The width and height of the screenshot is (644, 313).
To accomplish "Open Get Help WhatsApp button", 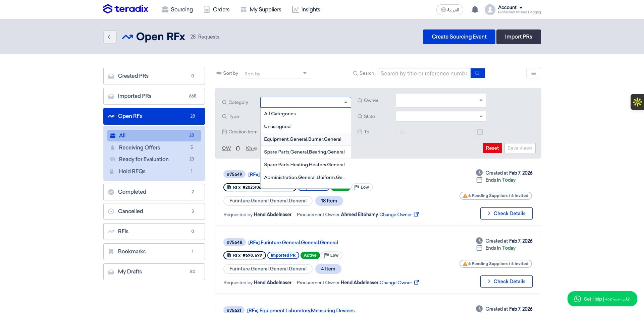I will point(602,299).
